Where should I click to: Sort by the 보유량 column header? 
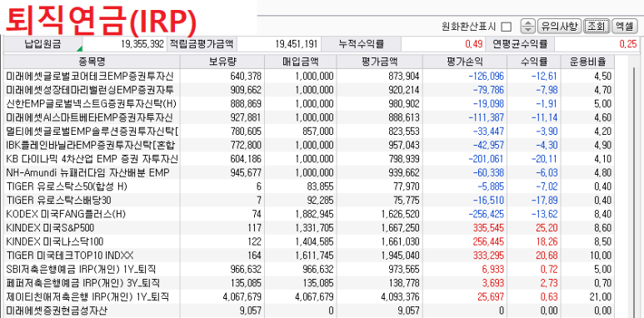pos(222,62)
